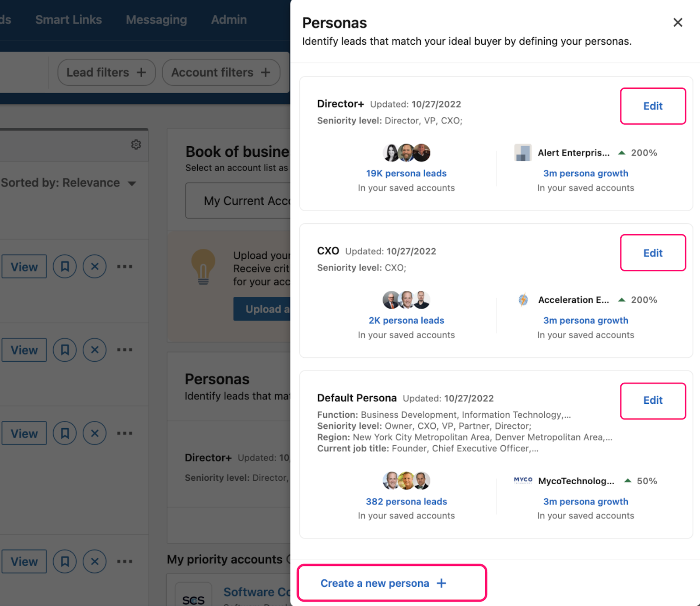Click the avatar stack under Default Persona
The image size is (700, 606).
point(406,480)
